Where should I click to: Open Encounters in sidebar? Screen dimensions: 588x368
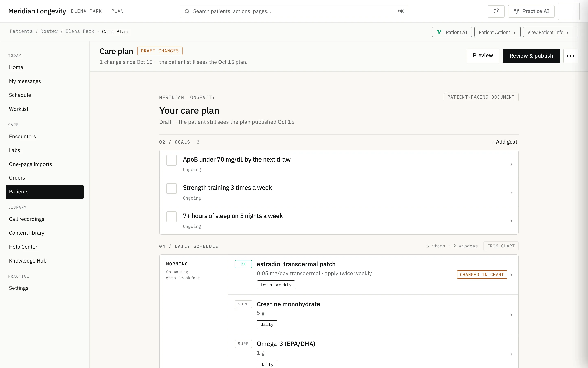(x=45, y=137)
